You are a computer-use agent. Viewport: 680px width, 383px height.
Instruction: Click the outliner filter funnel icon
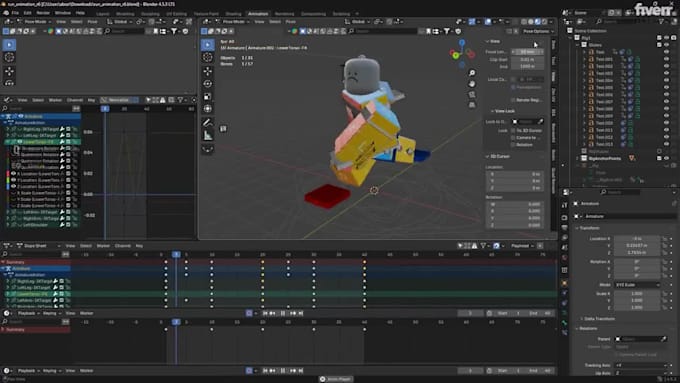pyautogui.click(x=661, y=21)
